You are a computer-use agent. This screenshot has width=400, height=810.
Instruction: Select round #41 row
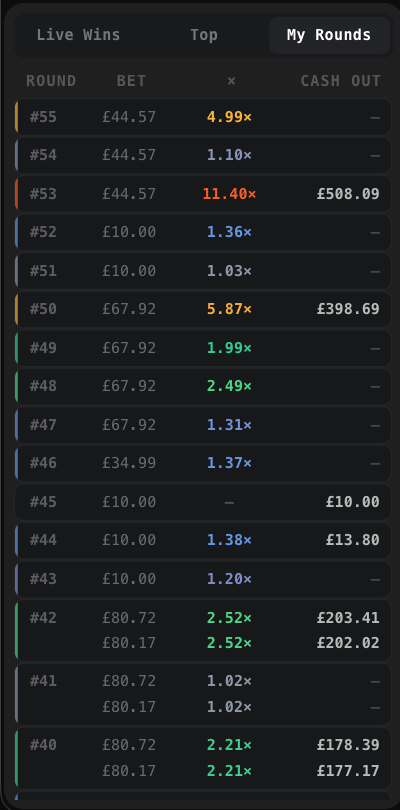click(203, 694)
